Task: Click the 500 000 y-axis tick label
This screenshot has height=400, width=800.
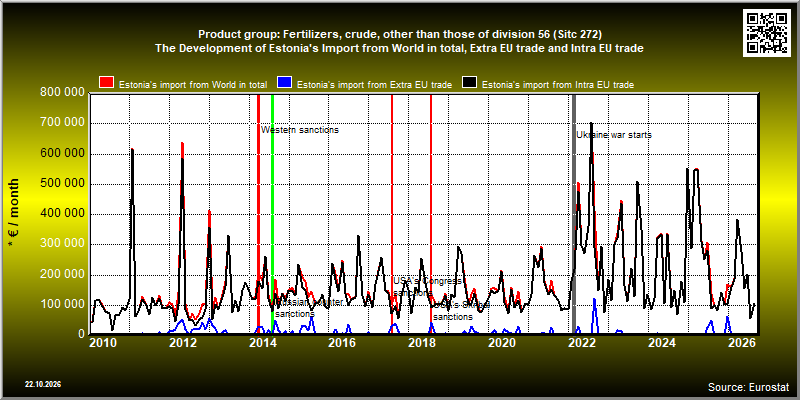Action: click(61, 184)
